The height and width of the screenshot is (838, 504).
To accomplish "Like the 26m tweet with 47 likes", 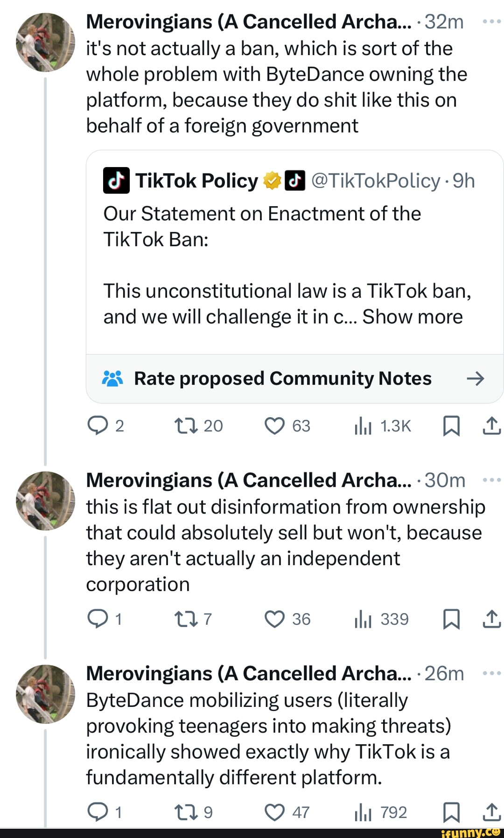I will coord(274,812).
